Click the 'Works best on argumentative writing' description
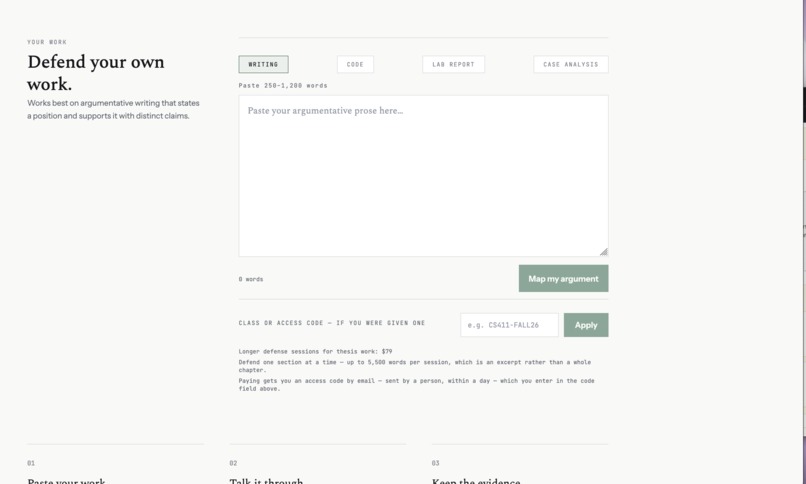This screenshot has width=806, height=484. (x=113, y=109)
